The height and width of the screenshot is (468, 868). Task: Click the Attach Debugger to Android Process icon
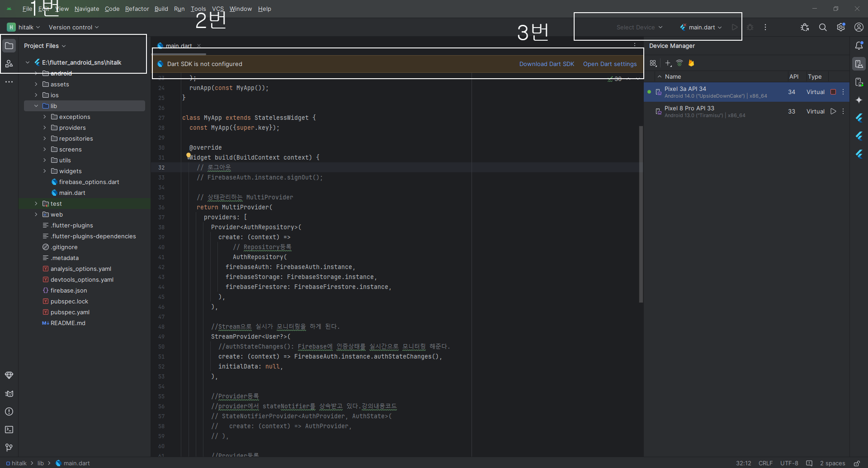(x=805, y=27)
